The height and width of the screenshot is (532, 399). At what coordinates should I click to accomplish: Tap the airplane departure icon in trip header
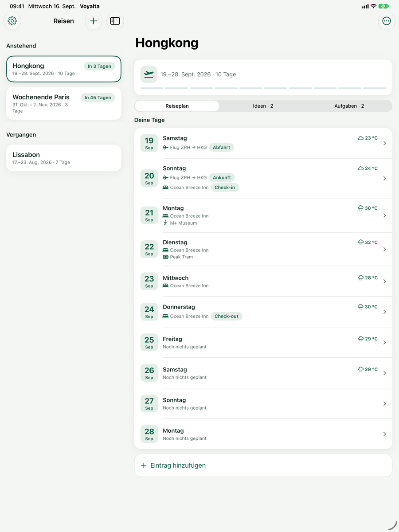coord(149,74)
